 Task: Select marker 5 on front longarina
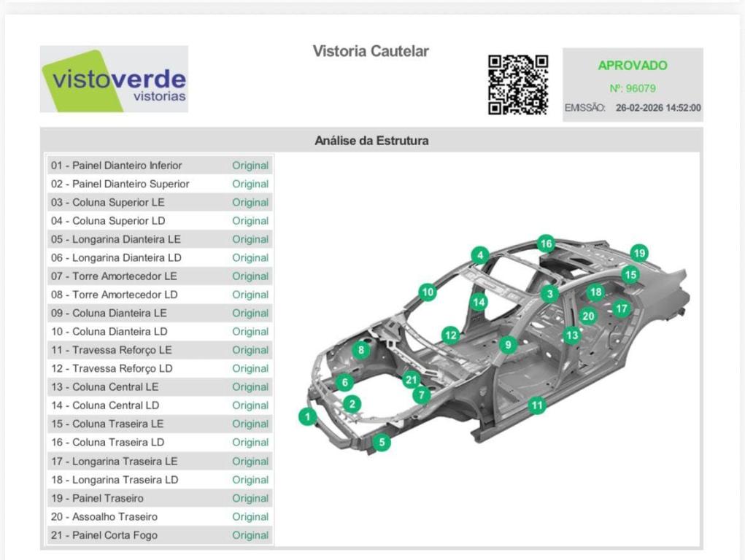[380, 442]
